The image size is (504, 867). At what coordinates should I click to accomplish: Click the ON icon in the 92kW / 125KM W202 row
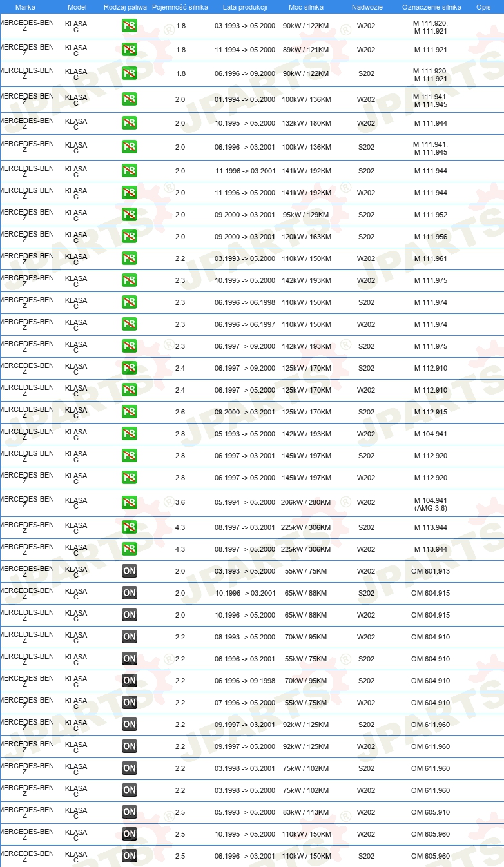point(130,746)
